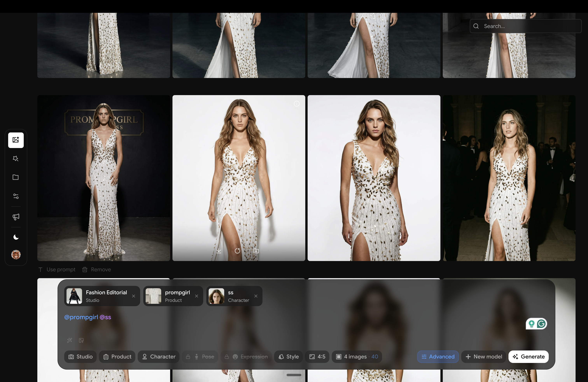Open the folder icon in sidebar
This screenshot has height=382, width=588.
(16, 177)
